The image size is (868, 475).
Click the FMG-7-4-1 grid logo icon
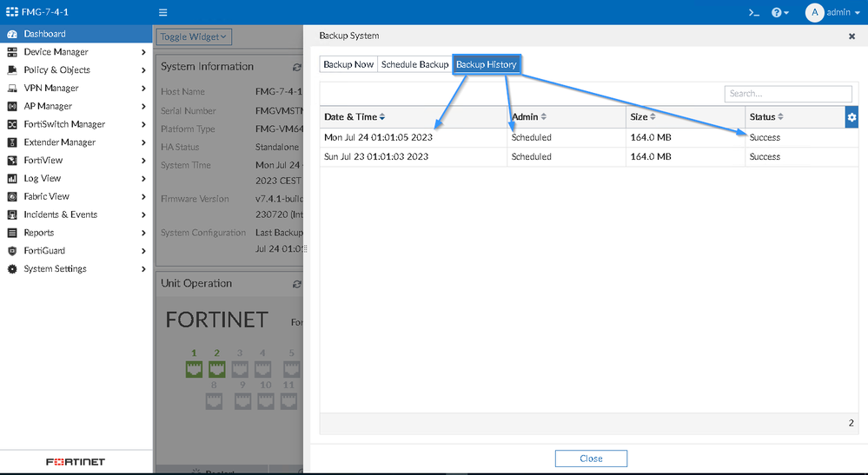tap(12, 11)
